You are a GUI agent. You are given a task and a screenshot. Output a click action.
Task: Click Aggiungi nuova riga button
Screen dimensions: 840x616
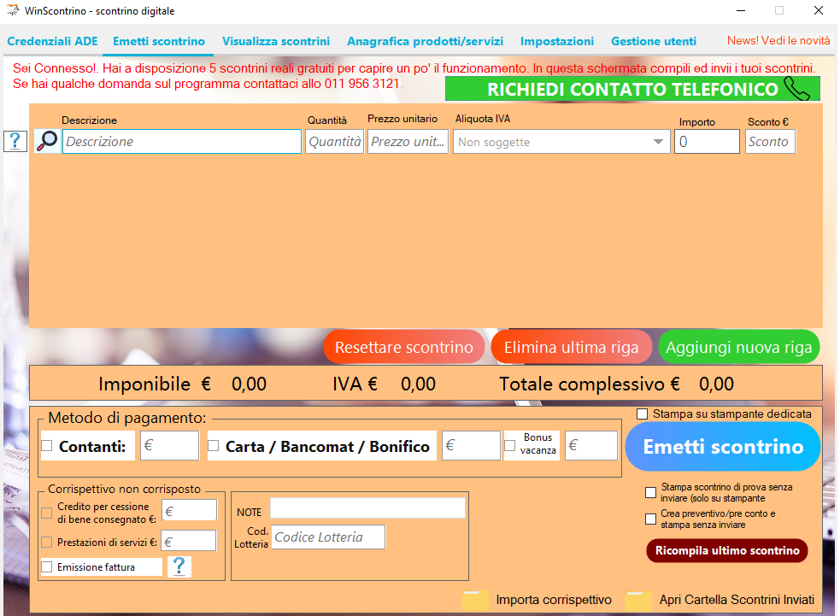(739, 347)
